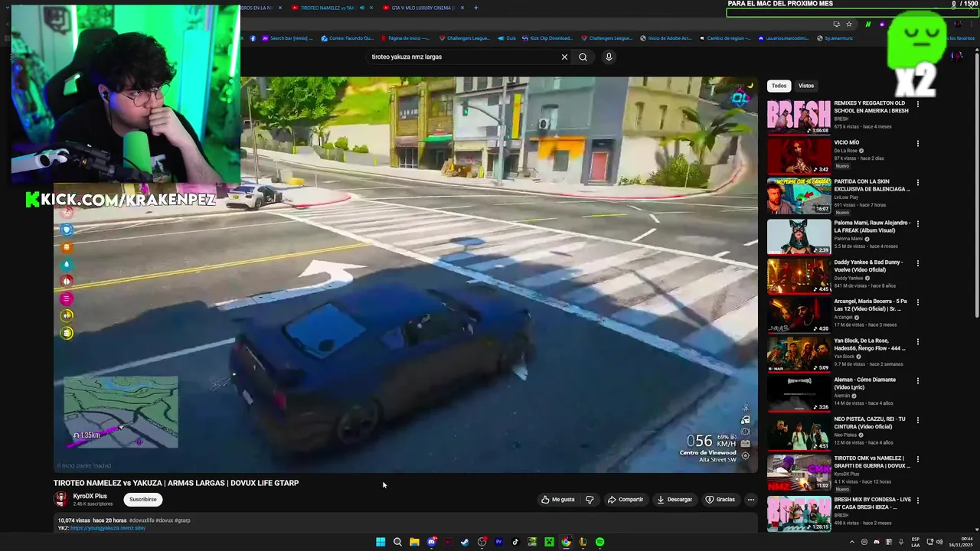Open the Kick Clip Download bookmark
This screenshot has height=551, width=980.
pyautogui.click(x=547, y=38)
